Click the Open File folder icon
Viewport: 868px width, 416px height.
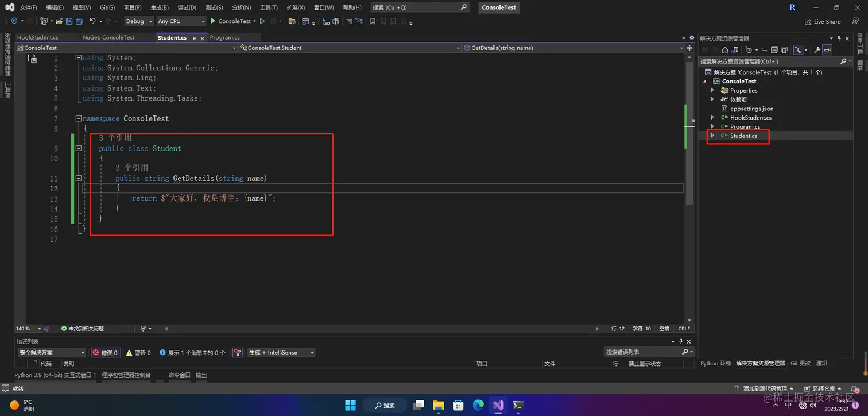(59, 21)
